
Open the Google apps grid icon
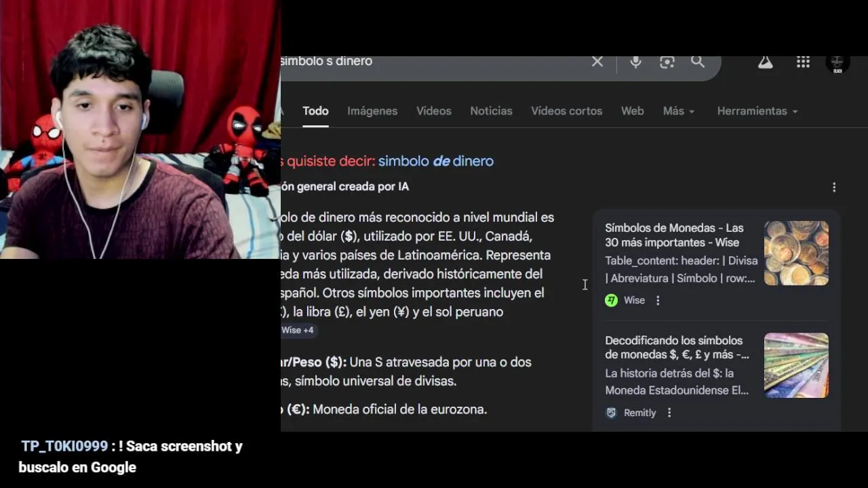(803, 62)
